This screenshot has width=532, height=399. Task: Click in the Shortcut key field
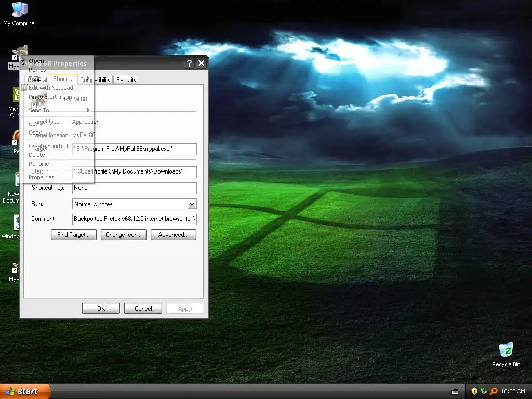point(135,188)
